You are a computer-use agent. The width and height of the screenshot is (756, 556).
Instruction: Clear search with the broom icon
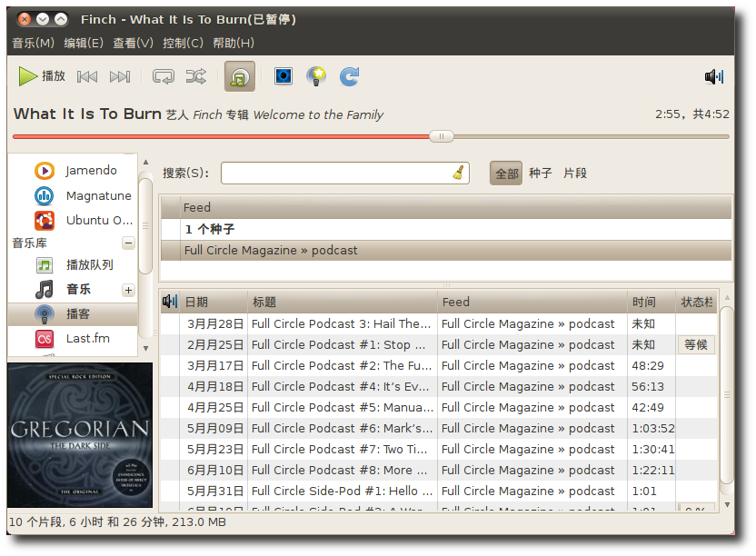tap(458, 173)
